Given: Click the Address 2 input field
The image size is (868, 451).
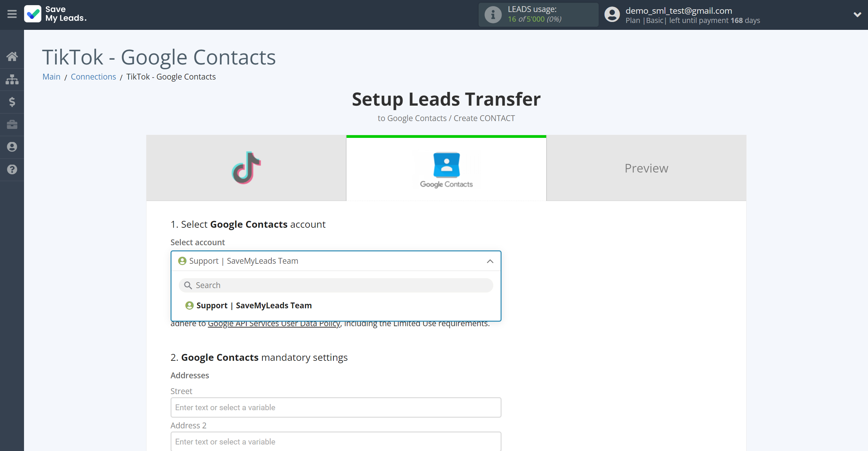Looking at the screenshot, I should [x=336, y=442].
